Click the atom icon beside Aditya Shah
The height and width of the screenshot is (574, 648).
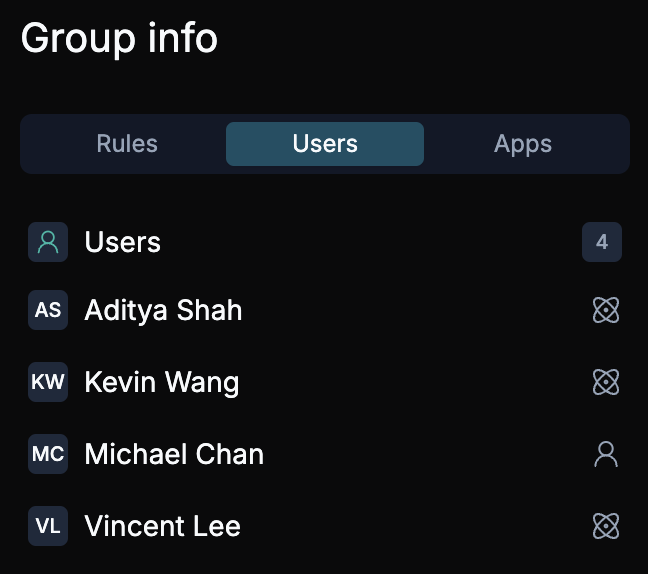605,310
